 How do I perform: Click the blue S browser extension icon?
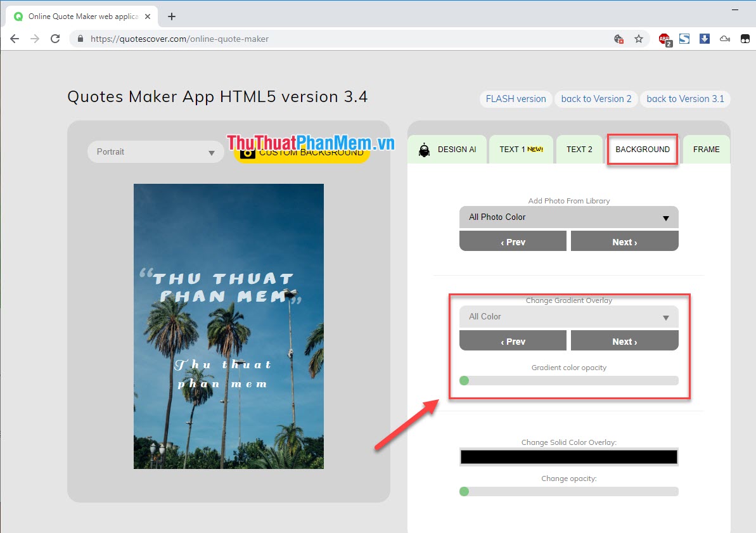click(684, 39)
